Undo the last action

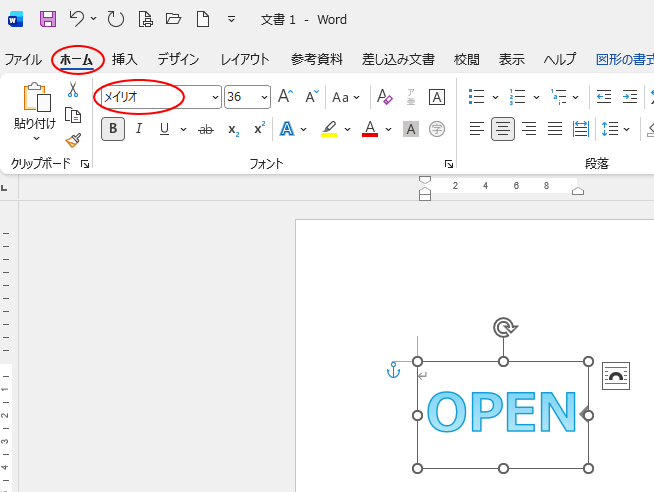[77, 19]
